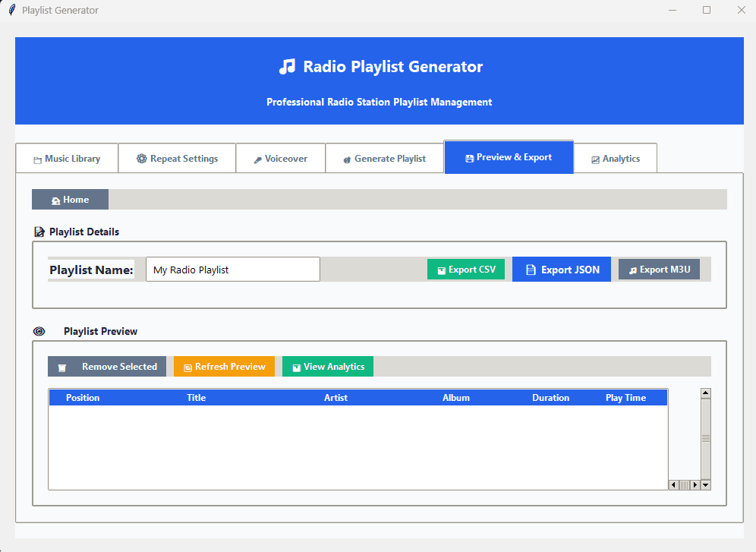Click the right arrow of the horizontal scrollbar
The height and width of the screenshot is (552, 756).
click(x=695, y=484)
